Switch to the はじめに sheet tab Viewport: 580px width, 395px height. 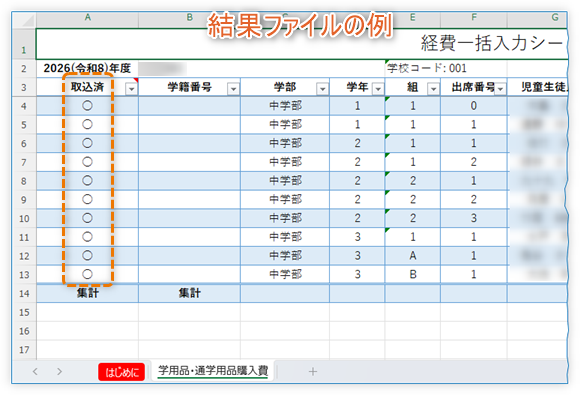click(122, 372)
